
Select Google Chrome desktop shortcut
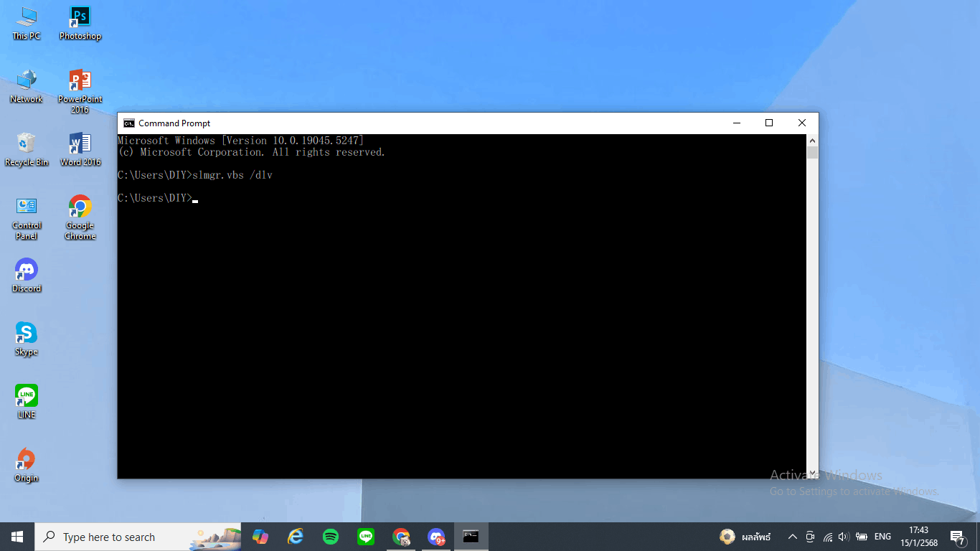80,218
